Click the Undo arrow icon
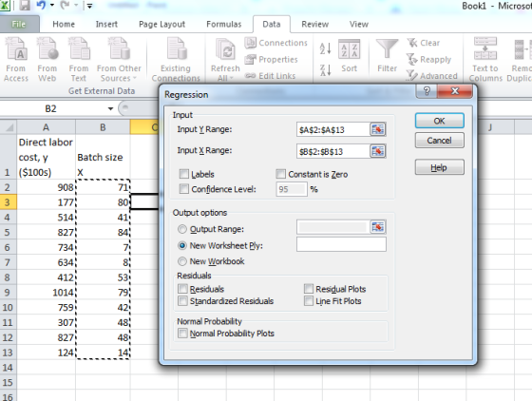The image size is (532, 401). 42,5
